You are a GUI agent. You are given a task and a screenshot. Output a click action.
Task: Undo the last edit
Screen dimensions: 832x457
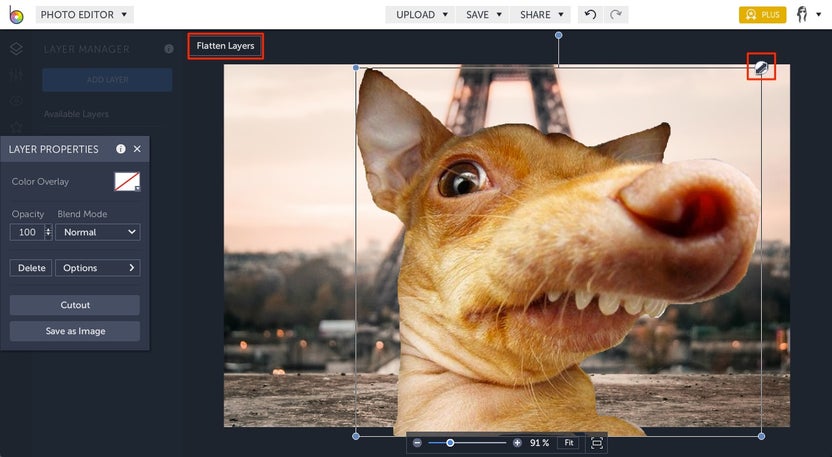tap(591, 15)
